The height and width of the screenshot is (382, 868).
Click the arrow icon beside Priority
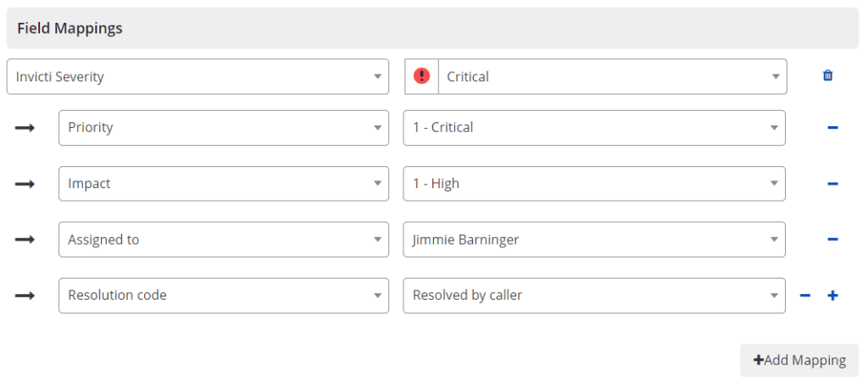[x=25, y=128]
